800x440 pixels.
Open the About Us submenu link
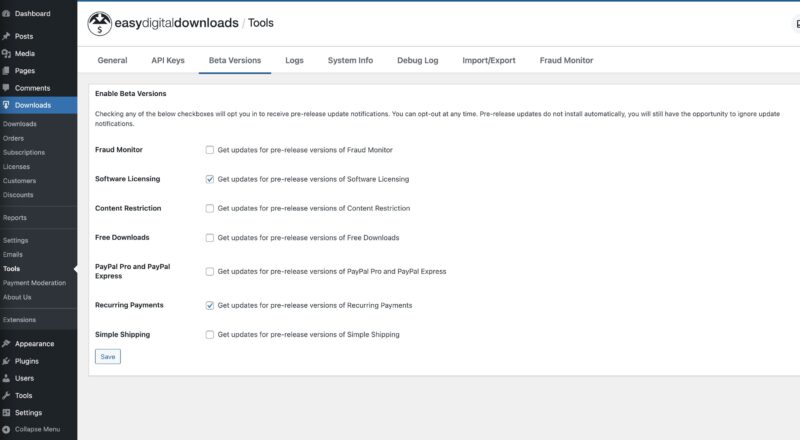click(17, 297)
